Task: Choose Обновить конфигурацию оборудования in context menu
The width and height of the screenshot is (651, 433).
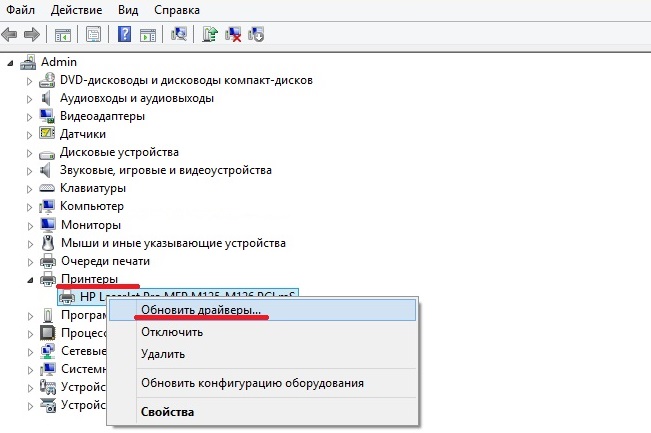Action: coord(262,383)
